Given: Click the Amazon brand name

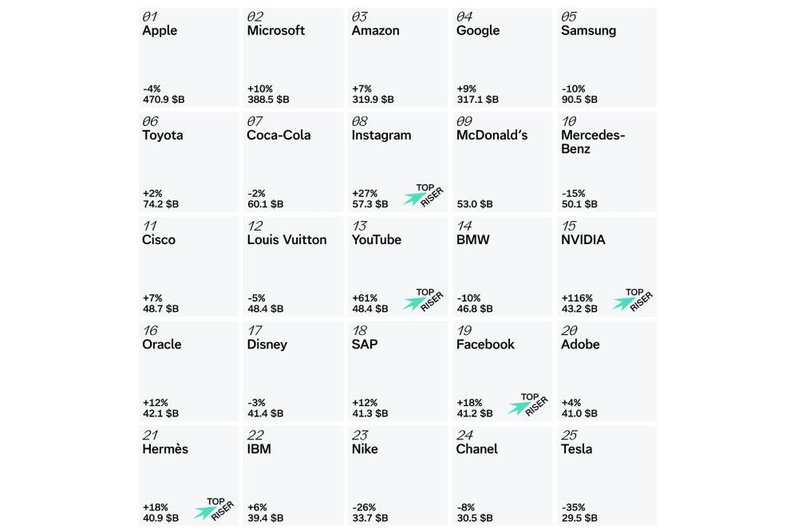Looking at the screenshot, I should click(375, 31).
